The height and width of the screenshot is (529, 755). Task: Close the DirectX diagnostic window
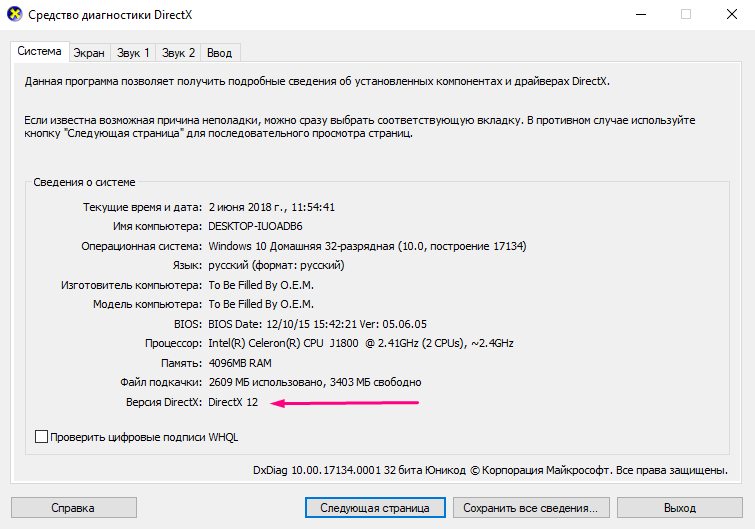[731, 14]
